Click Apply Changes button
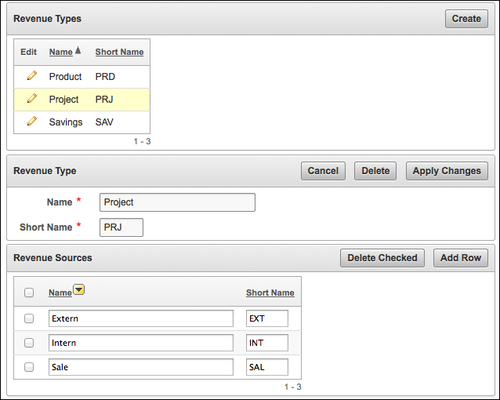This screenshot has height=400, width=500. [447, 171]
